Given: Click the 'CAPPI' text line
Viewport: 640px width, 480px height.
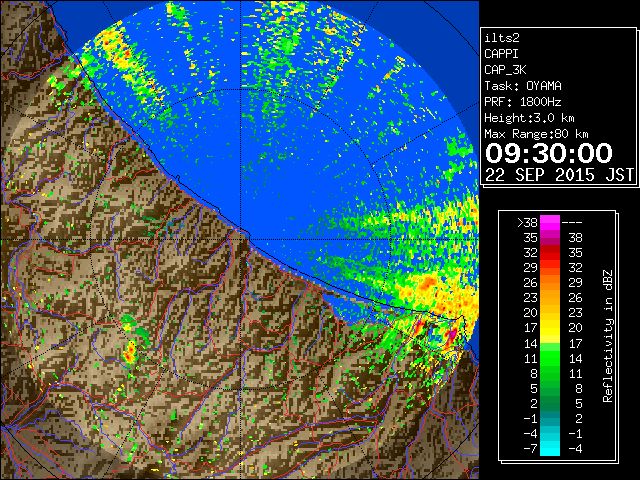Looking at the screenshot, I should (501, 54).
